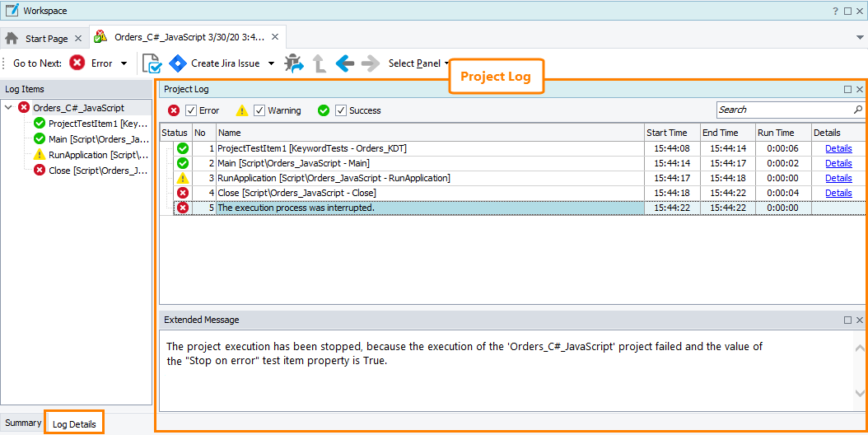Switch to the Start Page tab
This screenshot has width=868, height=435.
tap(46, 39)
